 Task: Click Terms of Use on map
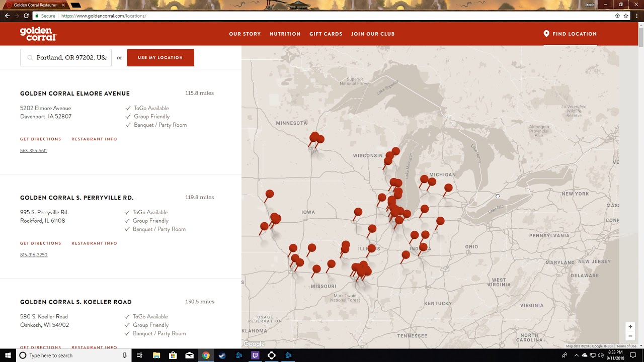626,346
